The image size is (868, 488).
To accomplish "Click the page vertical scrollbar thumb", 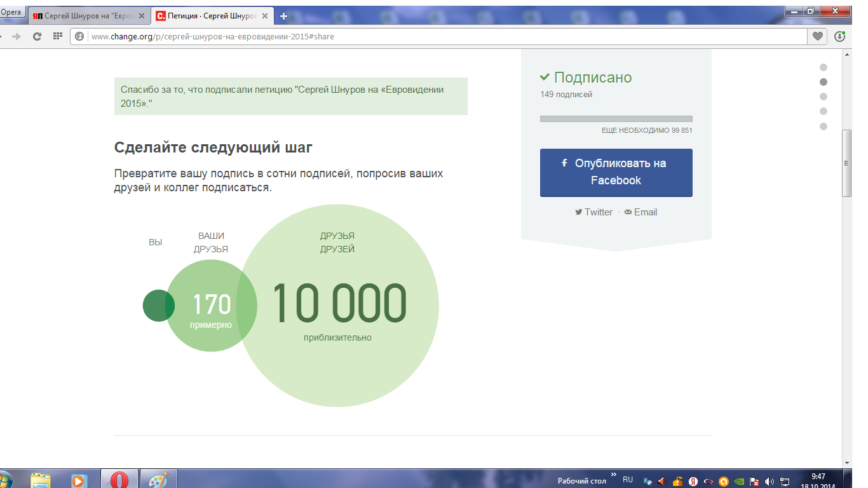I will pos(846,163).
